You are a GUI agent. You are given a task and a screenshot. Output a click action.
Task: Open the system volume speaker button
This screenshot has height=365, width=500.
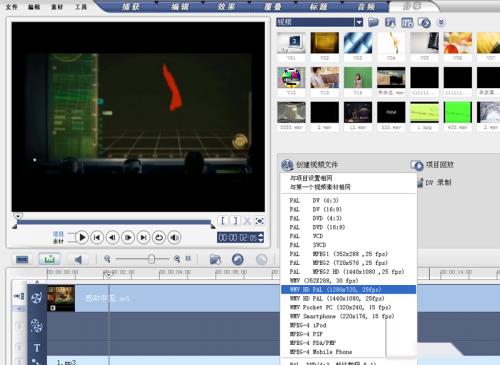click(x=174, y=238)
